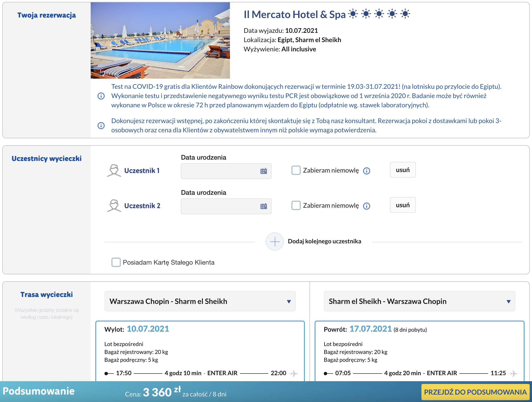Click the plus icon to add participant

(x=275, y=241)
